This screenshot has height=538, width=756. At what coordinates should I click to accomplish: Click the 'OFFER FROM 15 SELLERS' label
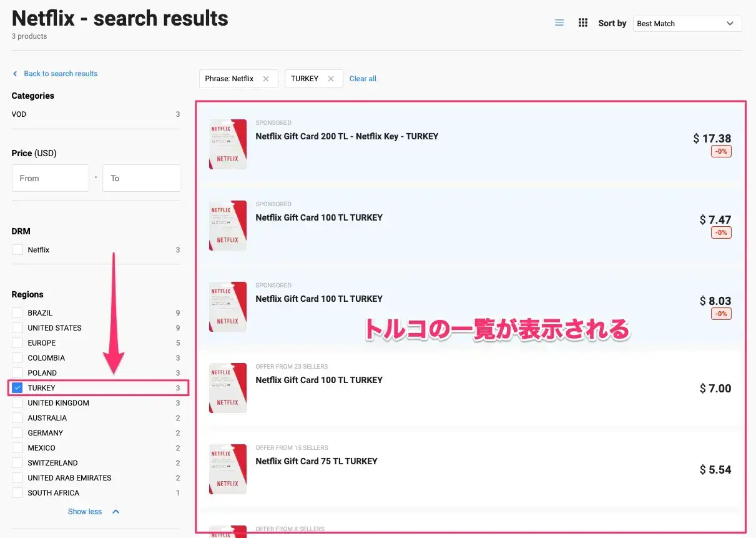pos(292,448)
